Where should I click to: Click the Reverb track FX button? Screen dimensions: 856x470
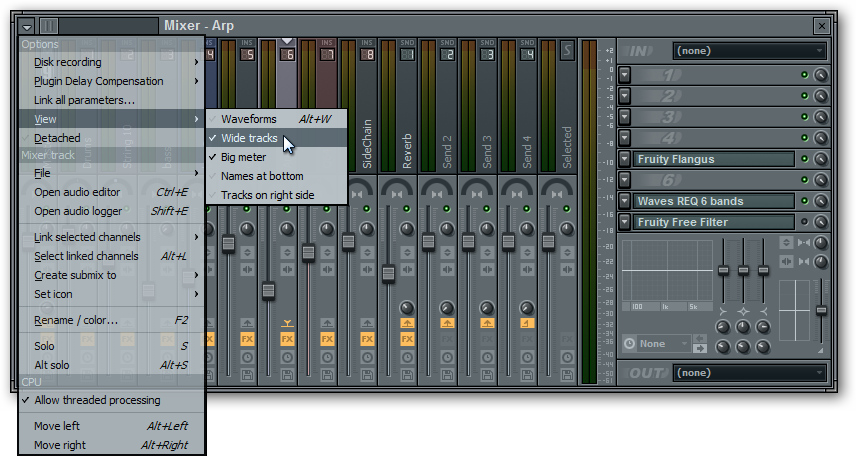(407, 339)
